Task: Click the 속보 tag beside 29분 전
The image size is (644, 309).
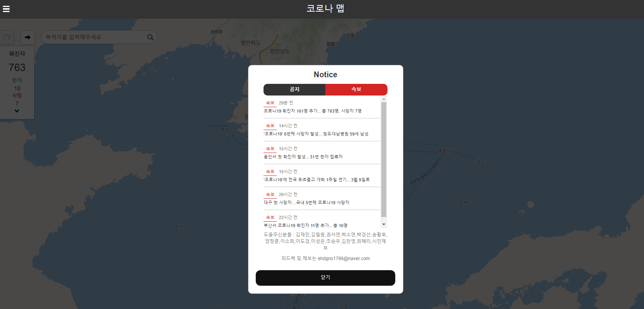Action: click(x=270, y=103)
